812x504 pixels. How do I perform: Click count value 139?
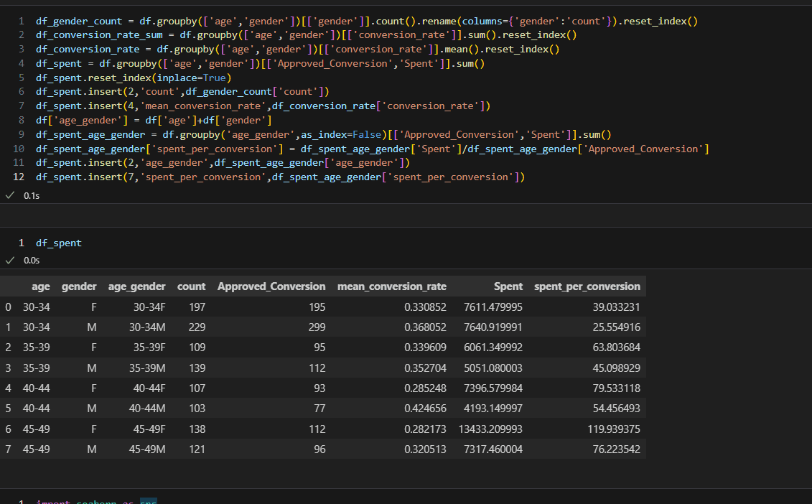point(197,368)
